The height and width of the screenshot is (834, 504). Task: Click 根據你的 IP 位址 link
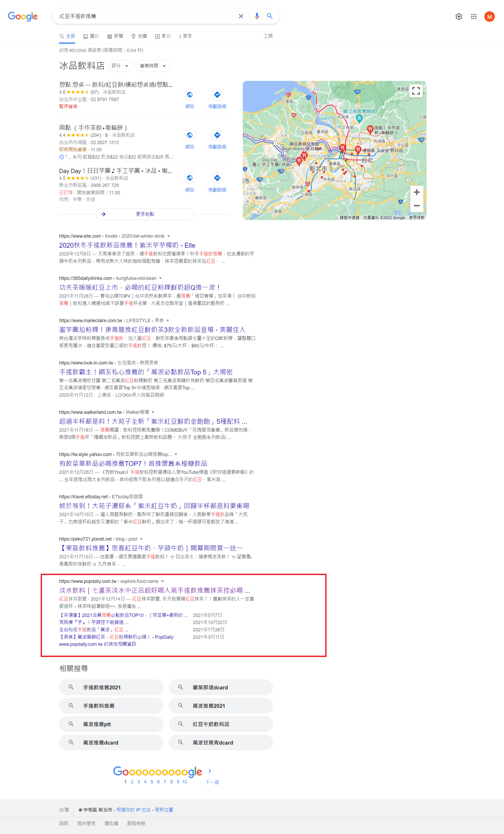(134, 810)
